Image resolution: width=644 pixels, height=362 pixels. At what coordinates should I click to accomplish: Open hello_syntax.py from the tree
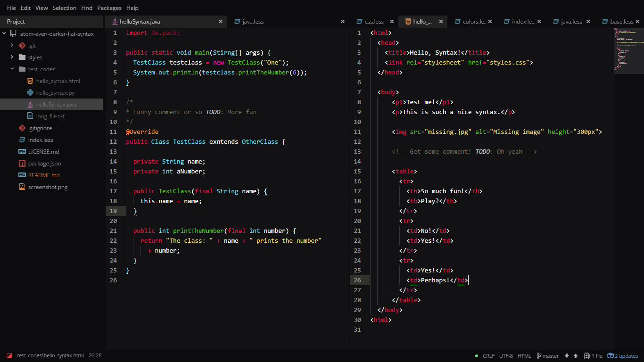click(x=55, y=93)
